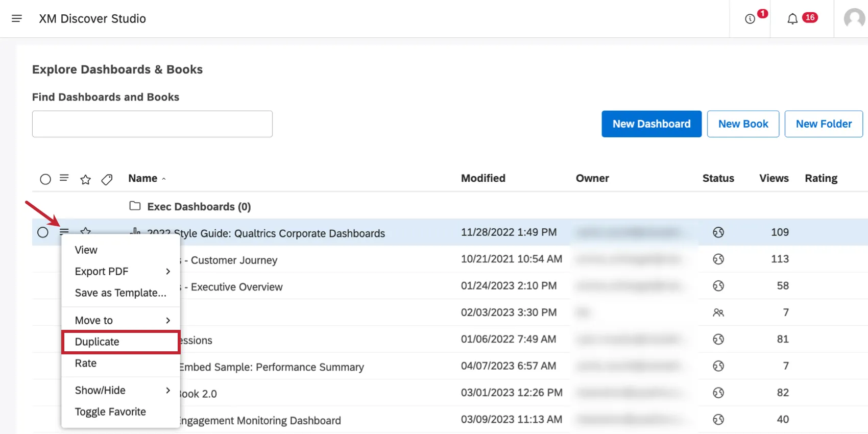Screen dimensions: 868x434
Task: Select Save as Template option
Action: pyautogui.click(x=120, y=293)
